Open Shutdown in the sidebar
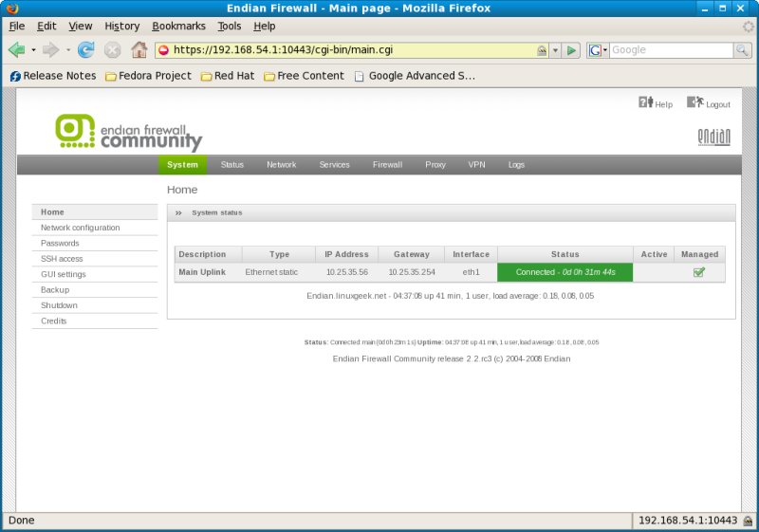Image resolution: width=759 pixels, height=532 pixels. point(95,305)
